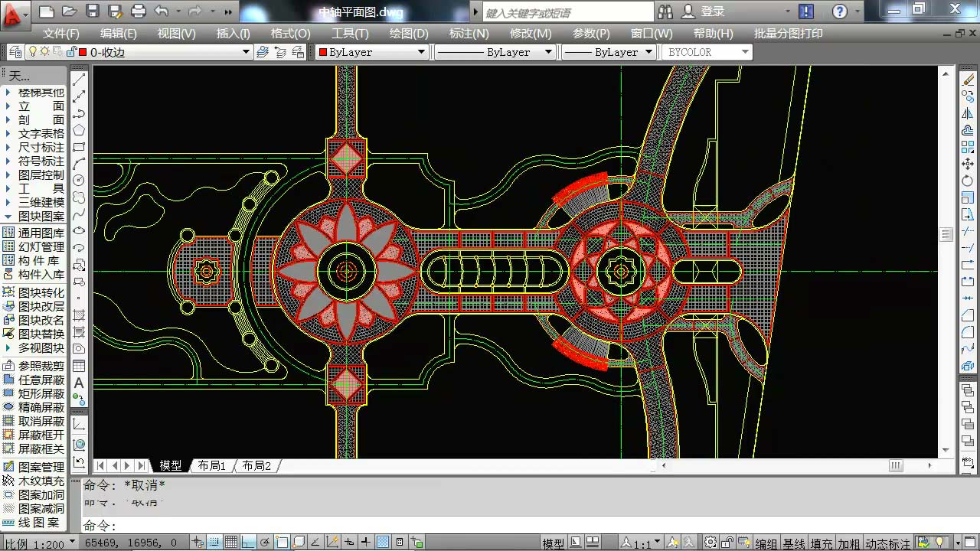Select the Revision Cloud tool
The image size is (980, 551).
(x=79, y=197)
